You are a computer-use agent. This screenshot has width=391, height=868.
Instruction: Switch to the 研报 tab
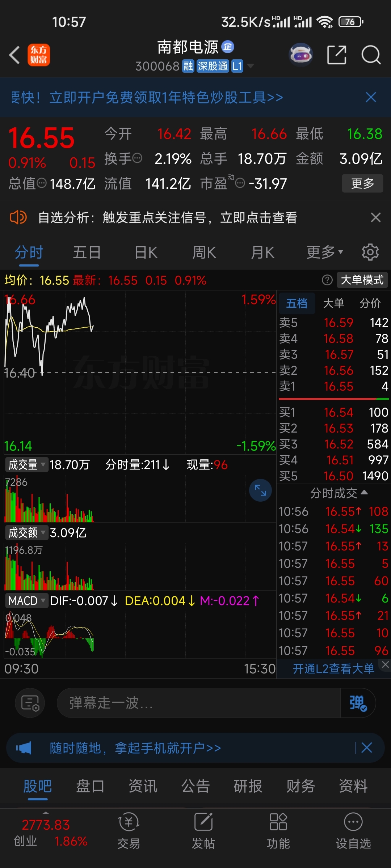[248, 786]
